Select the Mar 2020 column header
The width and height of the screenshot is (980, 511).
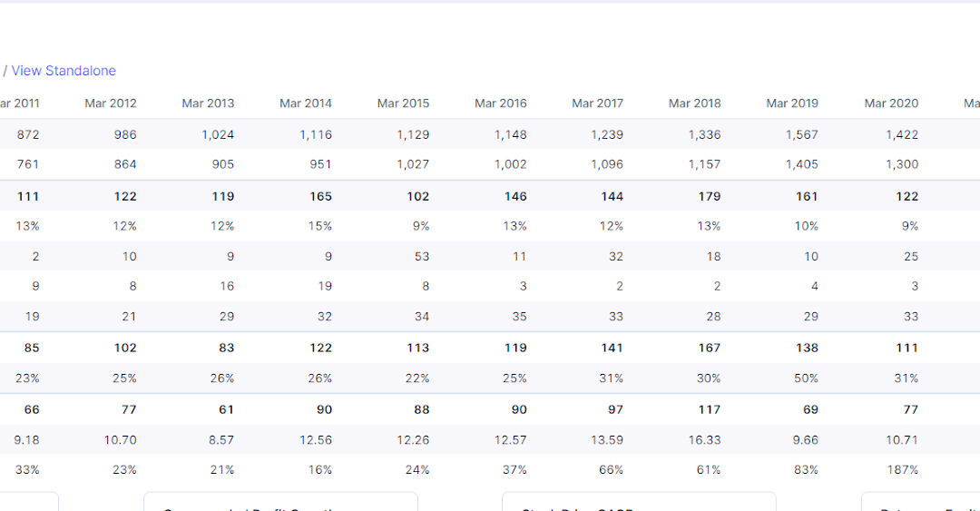(891, 103)
